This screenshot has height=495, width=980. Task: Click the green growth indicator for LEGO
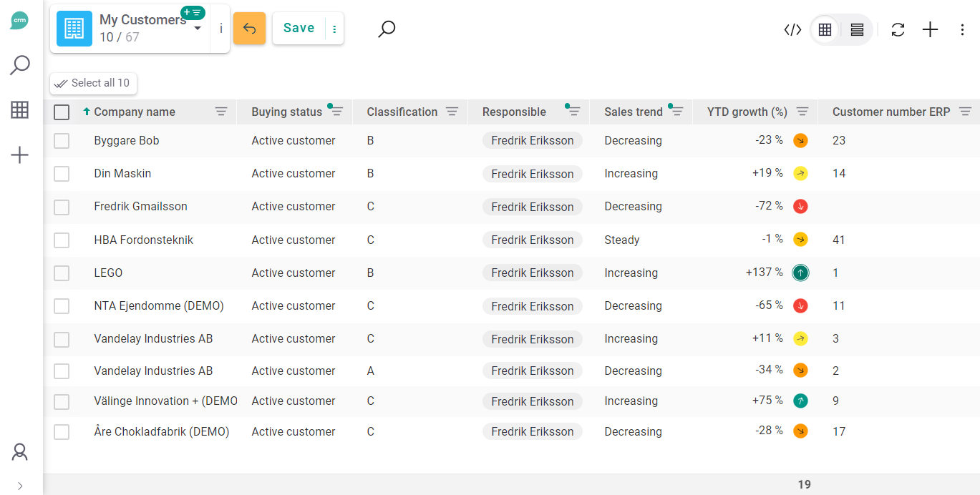[x=800, y=273]
